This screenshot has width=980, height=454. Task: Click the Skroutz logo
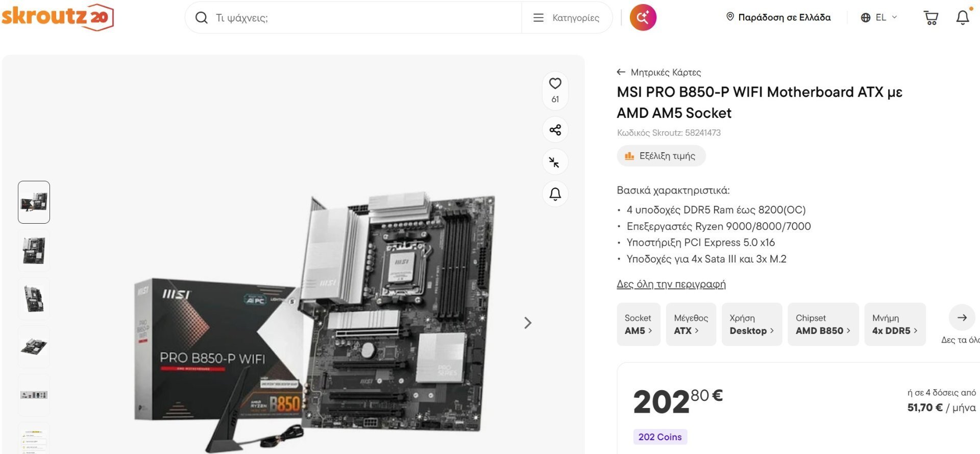click(57, 17)
